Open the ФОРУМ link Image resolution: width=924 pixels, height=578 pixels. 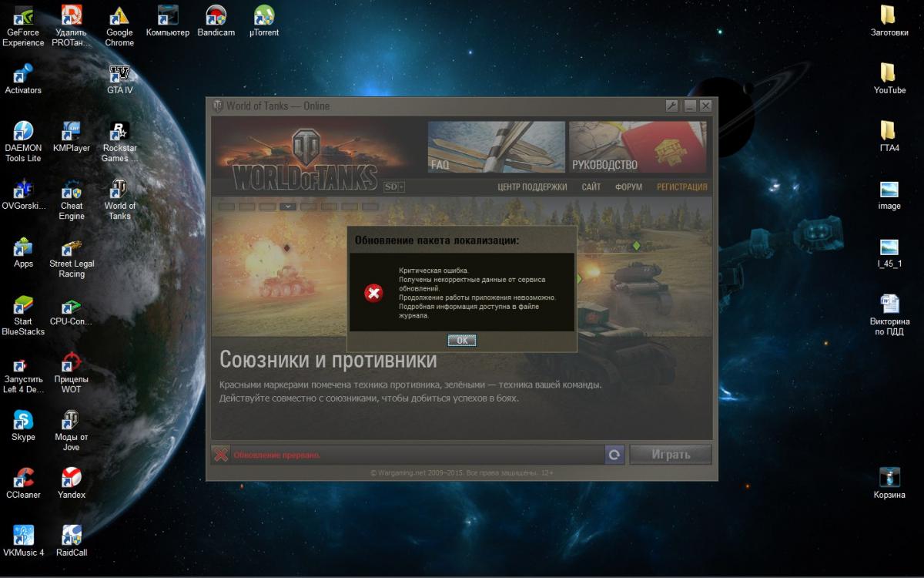(628, 187)
